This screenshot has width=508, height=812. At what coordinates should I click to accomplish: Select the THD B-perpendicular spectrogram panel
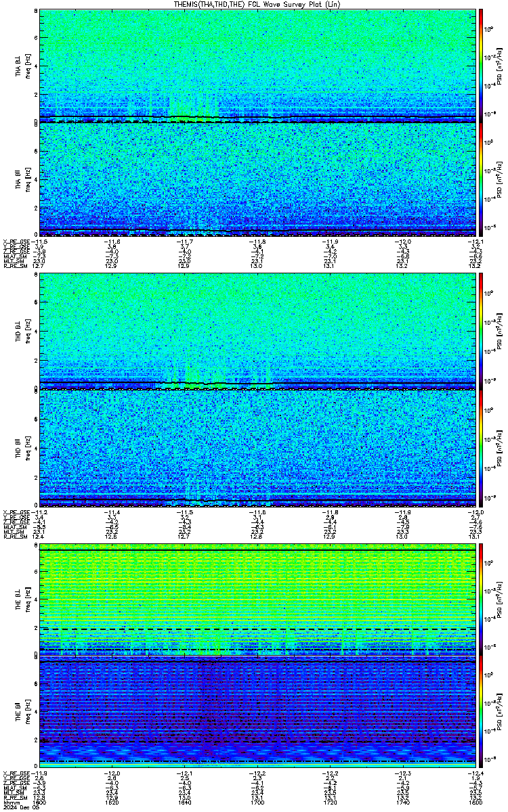(x=257, y=331)
